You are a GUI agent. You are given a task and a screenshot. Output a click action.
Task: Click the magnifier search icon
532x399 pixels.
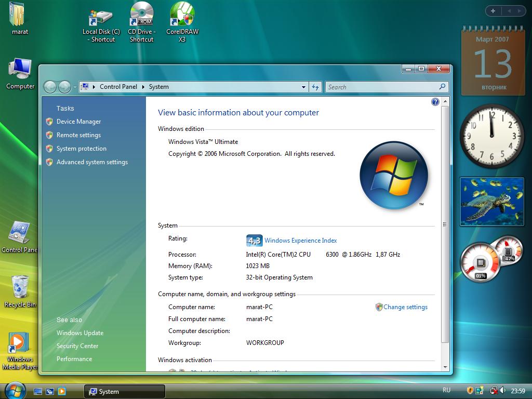(442, 87)
